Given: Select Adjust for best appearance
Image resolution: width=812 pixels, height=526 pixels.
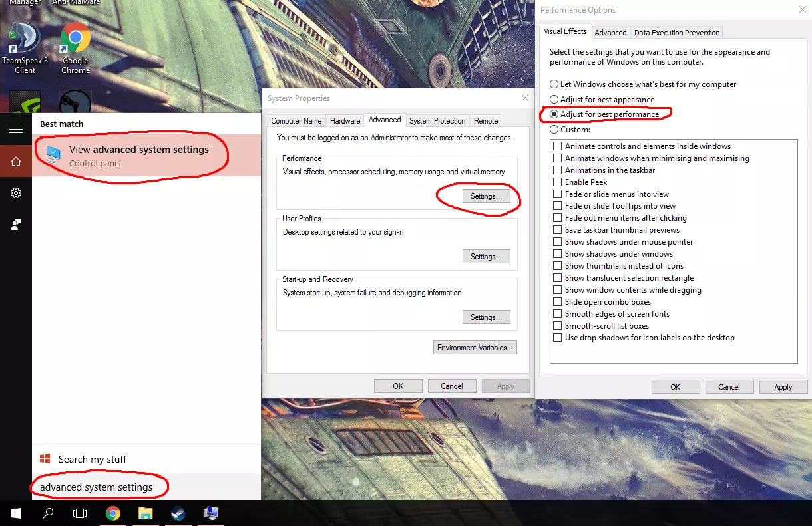Looking at the screenshot, I should click(x=602, y=100).
